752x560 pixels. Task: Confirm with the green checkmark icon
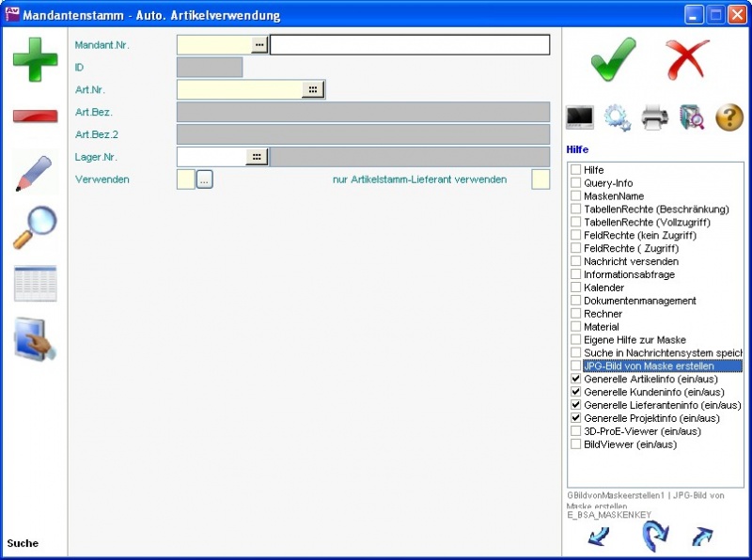tap(613, 59)
